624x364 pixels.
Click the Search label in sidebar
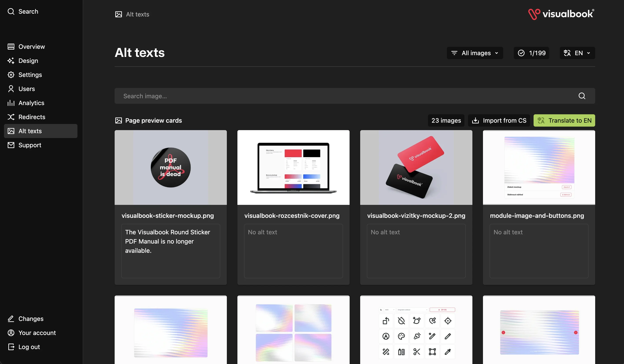click(x=28, y=11)
